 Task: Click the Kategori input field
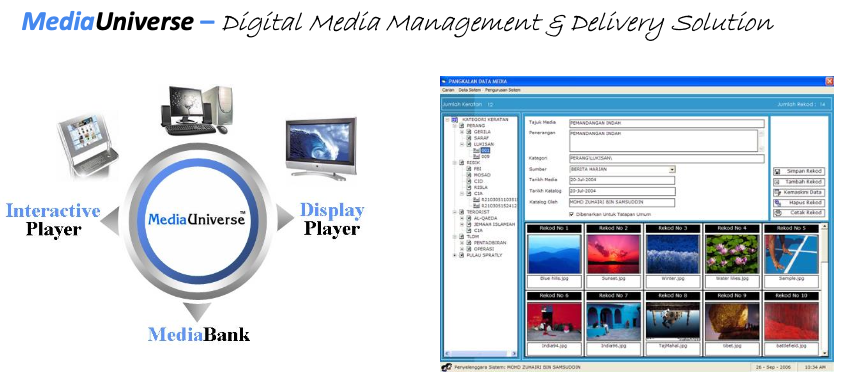[666, 159]
